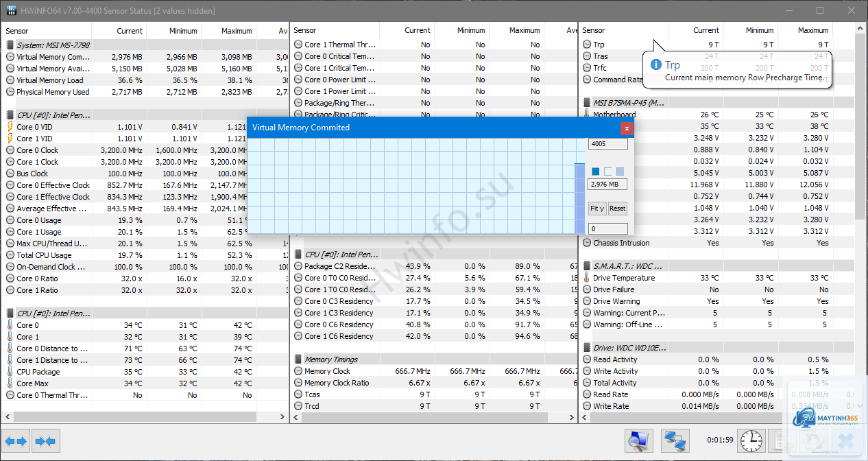The image size is (868, 461).
Task: Click the Current column header in left panel
Action: pyautogui.click(x=119, y=31)
